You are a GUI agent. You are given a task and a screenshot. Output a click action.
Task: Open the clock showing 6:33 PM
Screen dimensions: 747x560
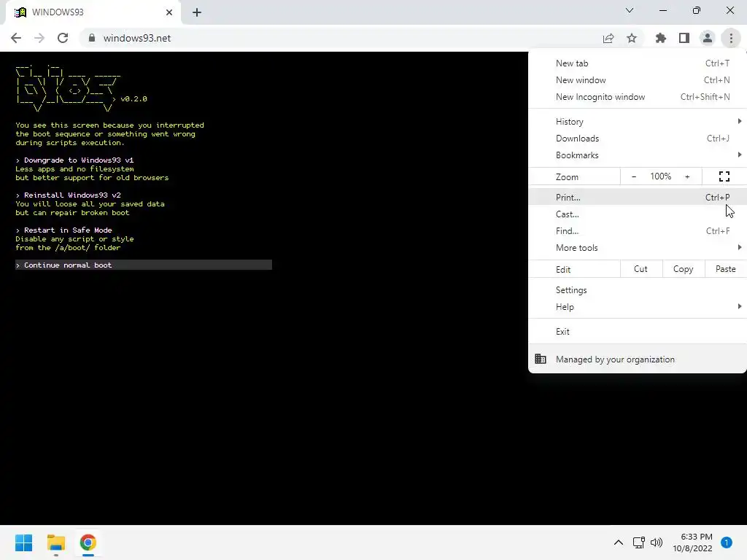(x=692, y=542)
